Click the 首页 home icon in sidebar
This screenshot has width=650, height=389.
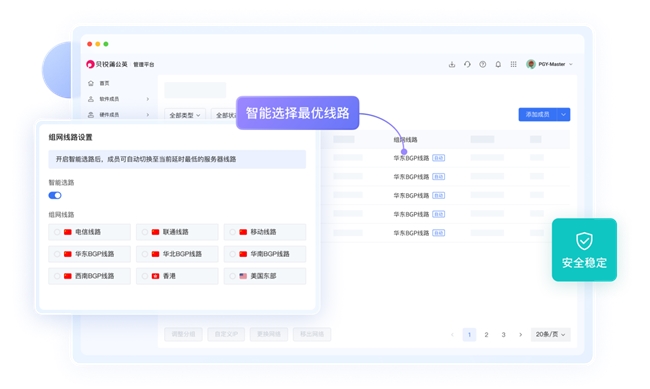coord(91,83)
